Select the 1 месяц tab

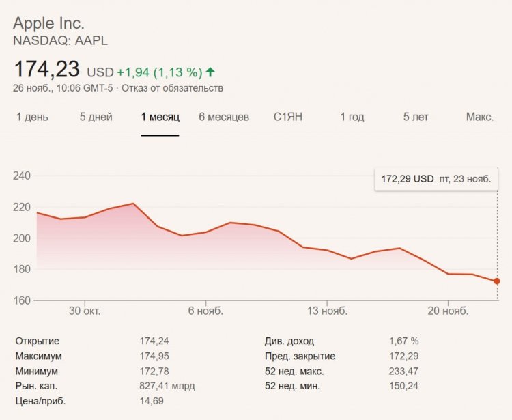pyautogui.click(x=160, y=117)
